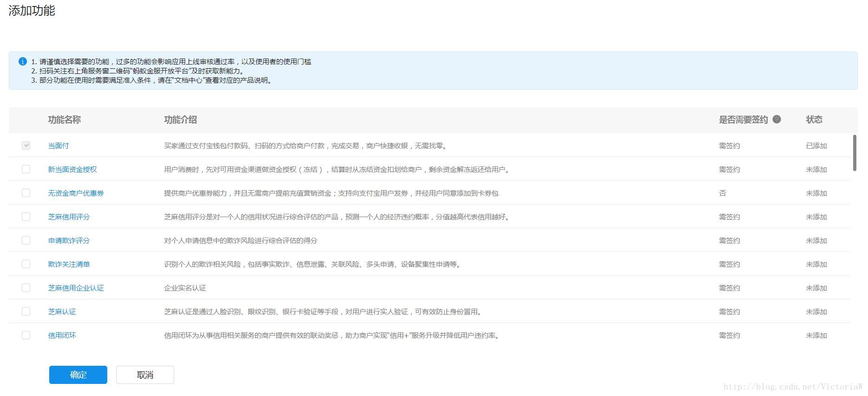Open the 无资金商户优惠券 link
This screenshot has height=396, width=868.
click(76, 193)
